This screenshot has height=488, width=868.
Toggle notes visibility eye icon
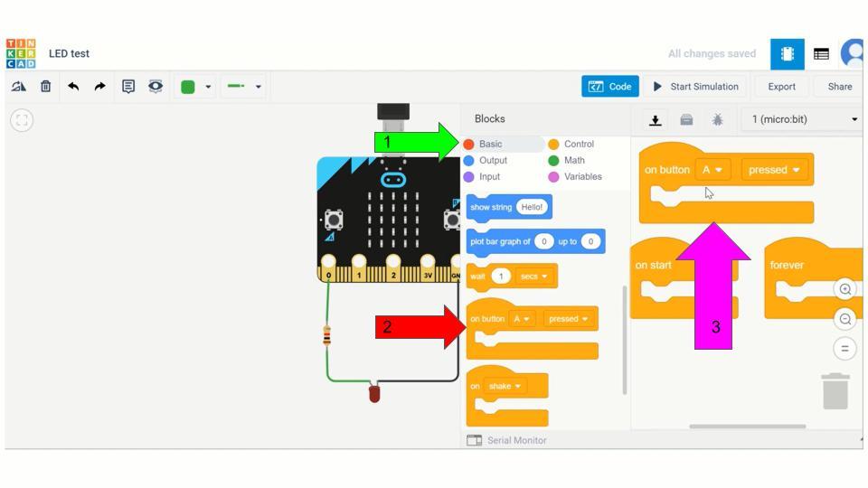156,87
